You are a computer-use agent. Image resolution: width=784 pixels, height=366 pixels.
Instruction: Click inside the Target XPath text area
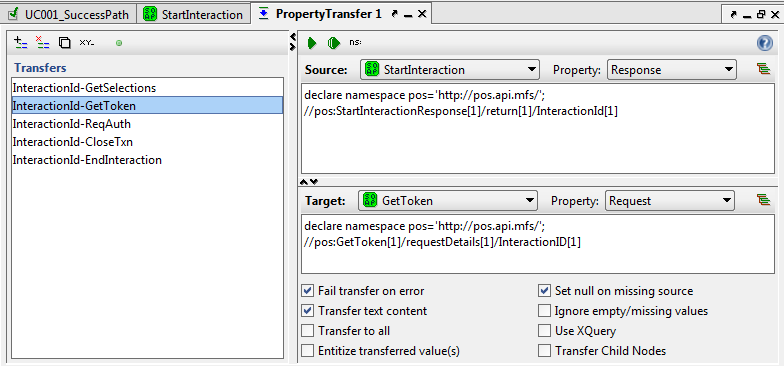(538, 244)
